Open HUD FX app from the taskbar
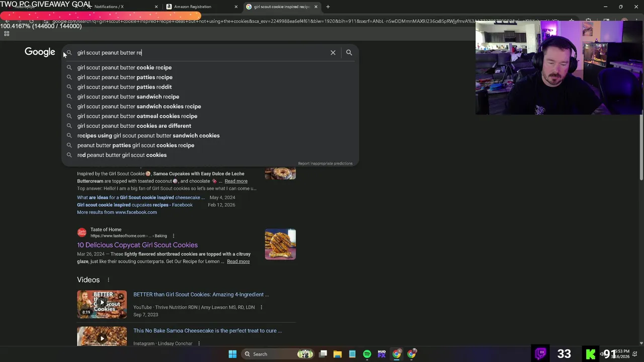Image resolution: width=644 pixels, height=362 pixels. [381, 354]
